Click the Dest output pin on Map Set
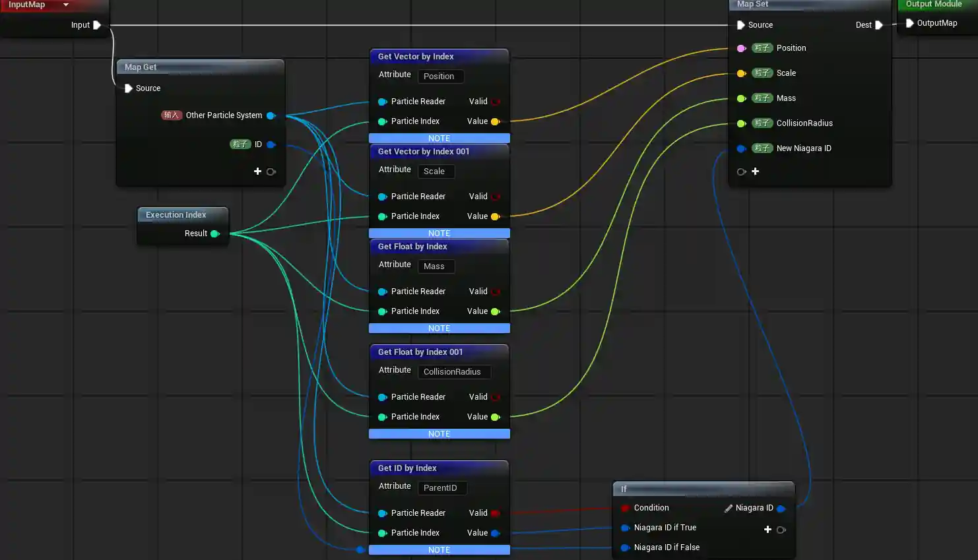This screenshot has height=560, width=978. pos(878,25)
